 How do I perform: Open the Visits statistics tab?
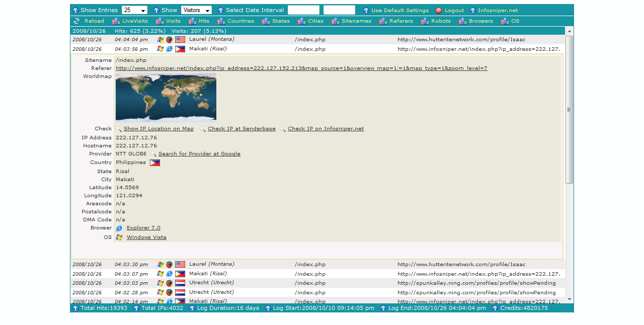(x=173, y=21)
